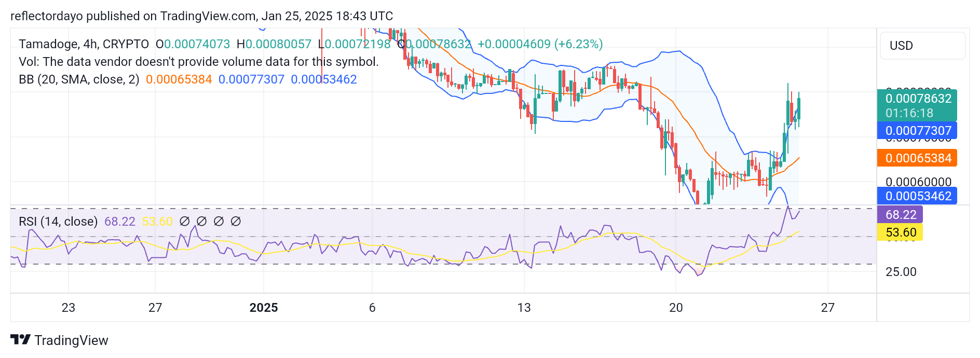Click the published-by header text
980x358 pixels.
pyautogui.click(x=201, y=16)
